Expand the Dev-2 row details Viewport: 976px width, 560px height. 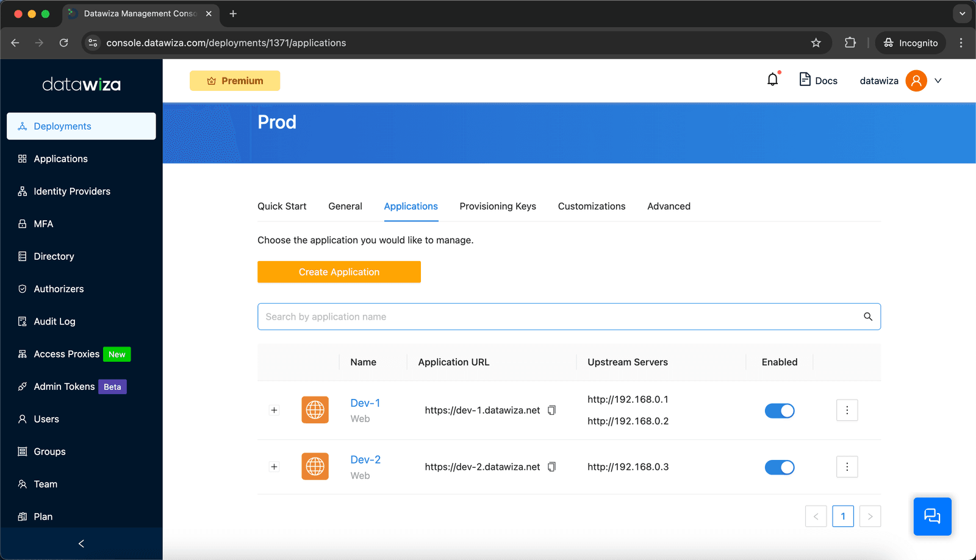point(274,467)
